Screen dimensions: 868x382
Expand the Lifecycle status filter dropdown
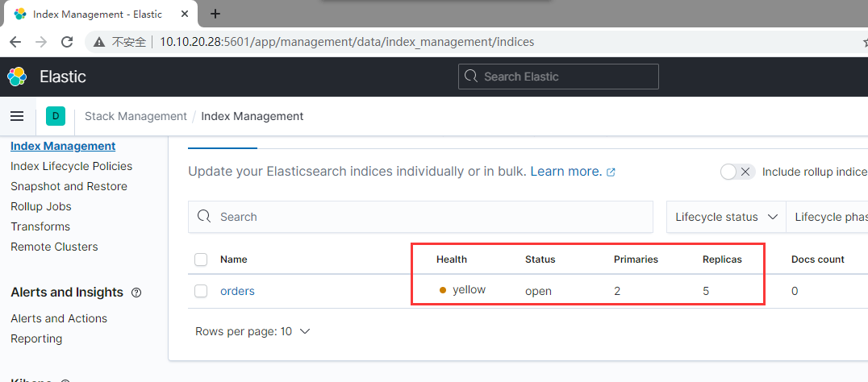[726, 217]
